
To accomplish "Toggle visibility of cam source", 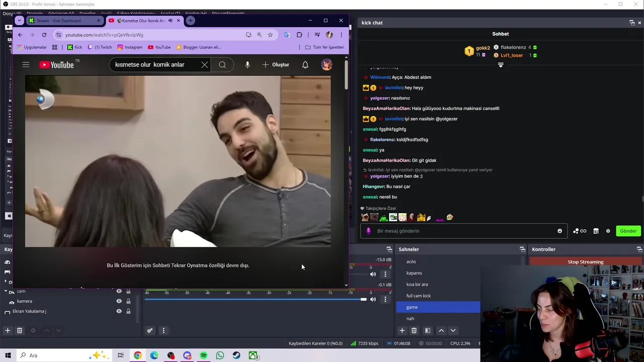I will click(119, 291).
